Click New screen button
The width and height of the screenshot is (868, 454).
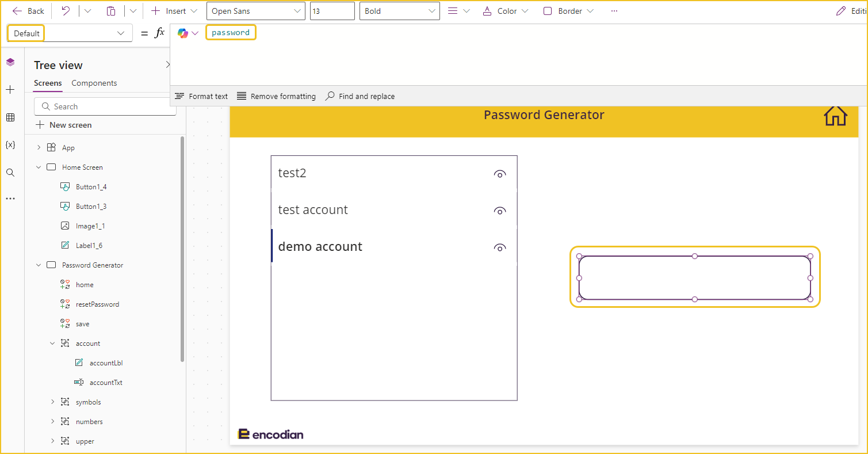[63, 125]
